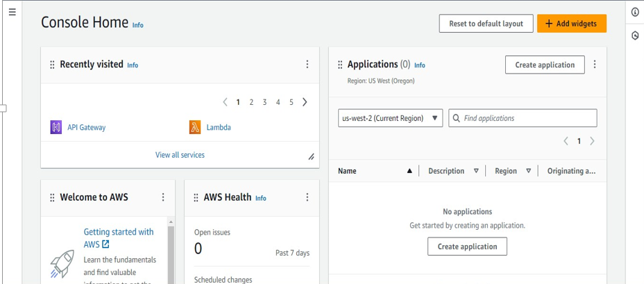Click the Lambda service icon
Screen dimensions: 644x284
click(x=195, y=127)
